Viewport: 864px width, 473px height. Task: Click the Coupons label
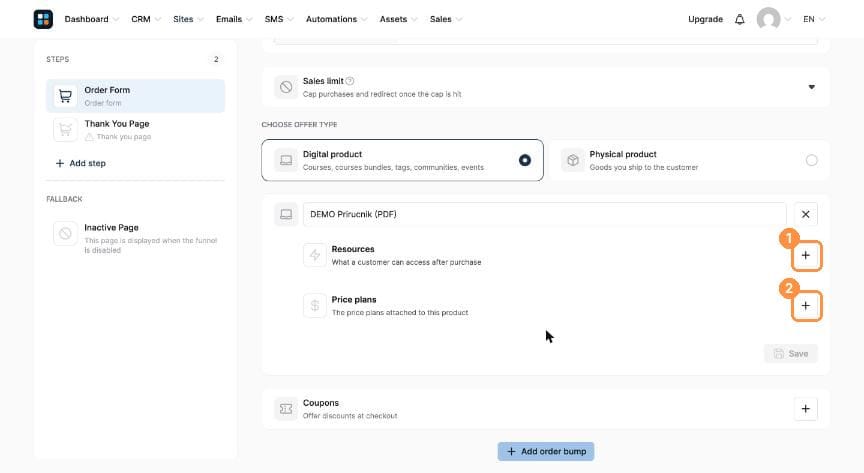point(321,403)
